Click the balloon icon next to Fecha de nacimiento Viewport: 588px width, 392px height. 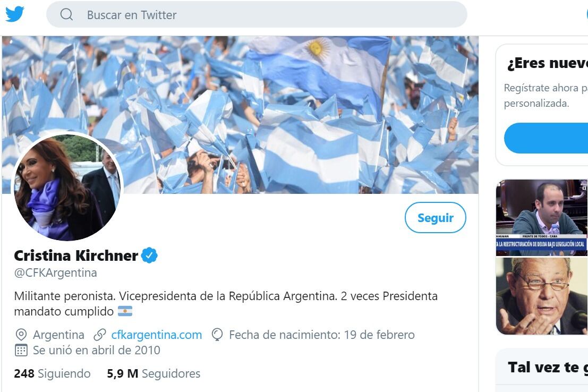pos(217,335)
